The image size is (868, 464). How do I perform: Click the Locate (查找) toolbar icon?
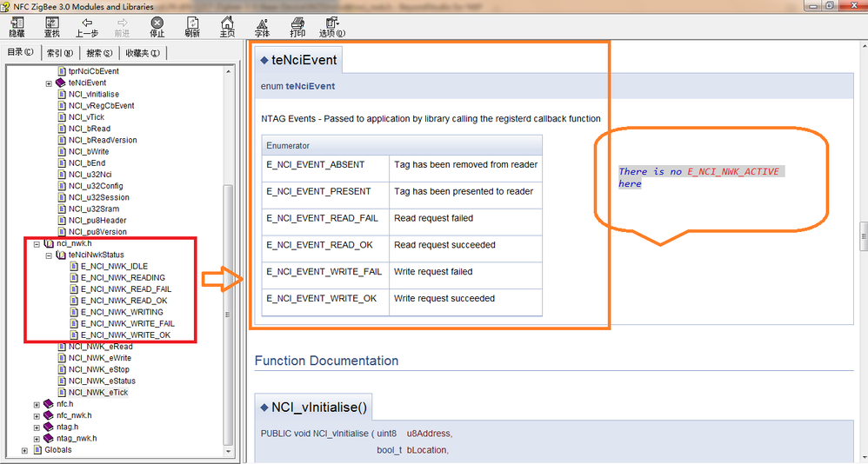(x=52, y=27)
